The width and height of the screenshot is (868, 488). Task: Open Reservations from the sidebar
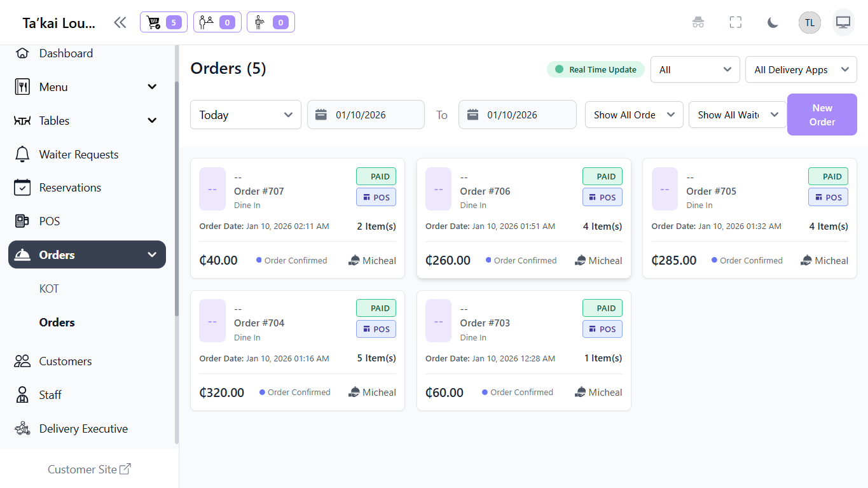pos(70,188)
